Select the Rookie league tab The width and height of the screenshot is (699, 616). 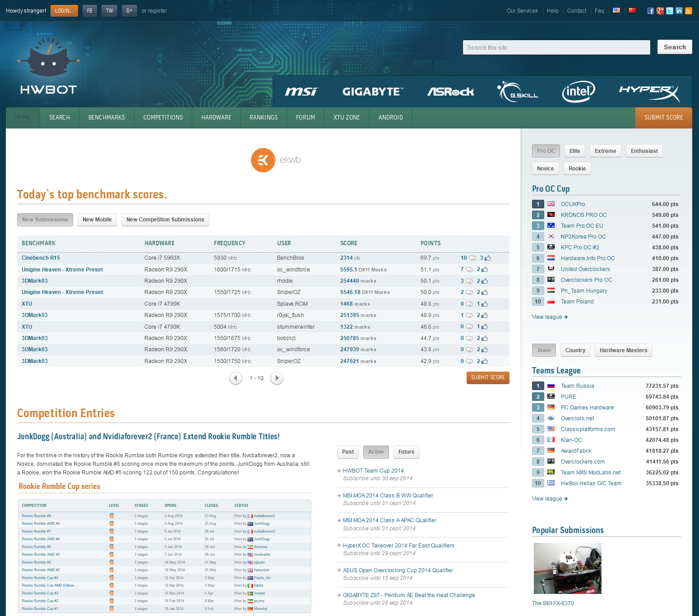pos(577,169)
